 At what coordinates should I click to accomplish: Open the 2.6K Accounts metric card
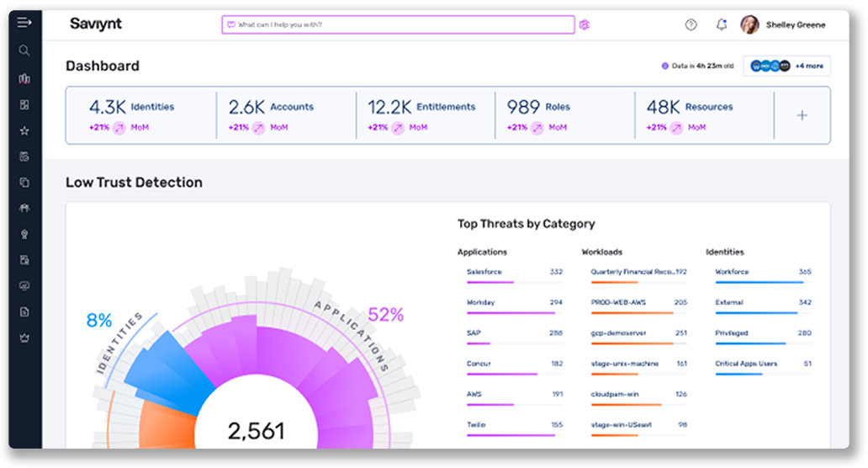tap(271, 107)
